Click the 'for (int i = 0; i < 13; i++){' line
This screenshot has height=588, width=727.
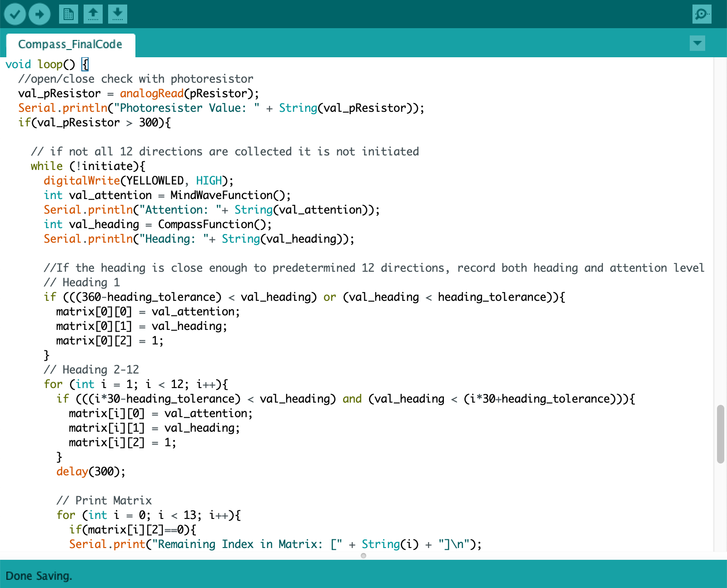point(149,515)
